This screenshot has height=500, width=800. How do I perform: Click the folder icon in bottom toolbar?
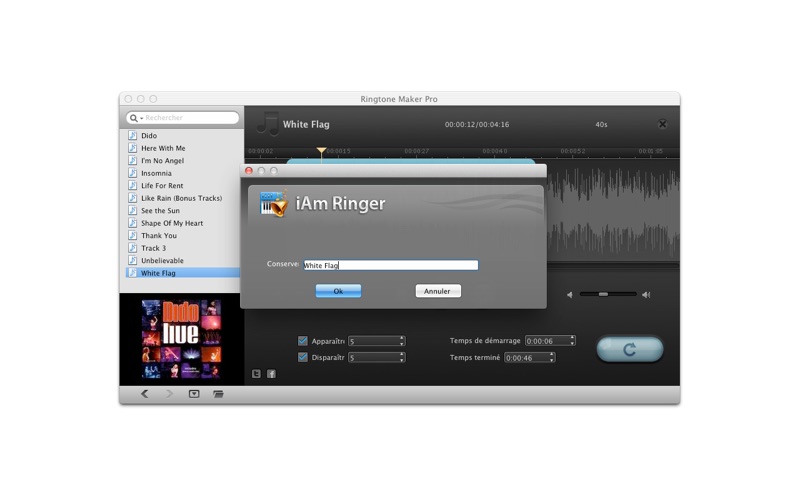pos(218,394)
